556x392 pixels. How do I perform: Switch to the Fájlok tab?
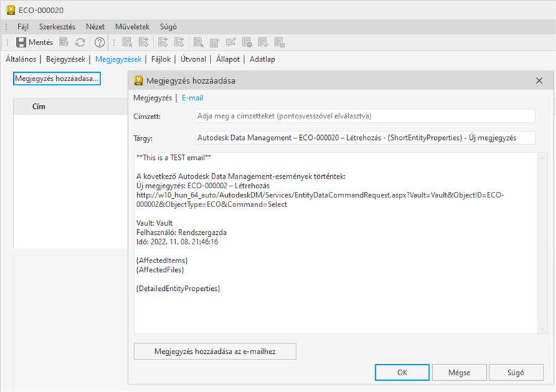[161, 60]
